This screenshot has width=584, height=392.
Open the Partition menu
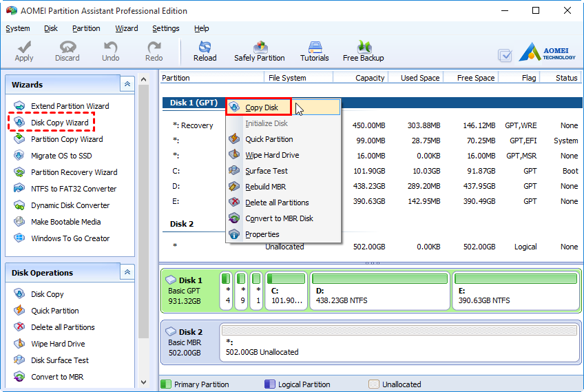86,28
